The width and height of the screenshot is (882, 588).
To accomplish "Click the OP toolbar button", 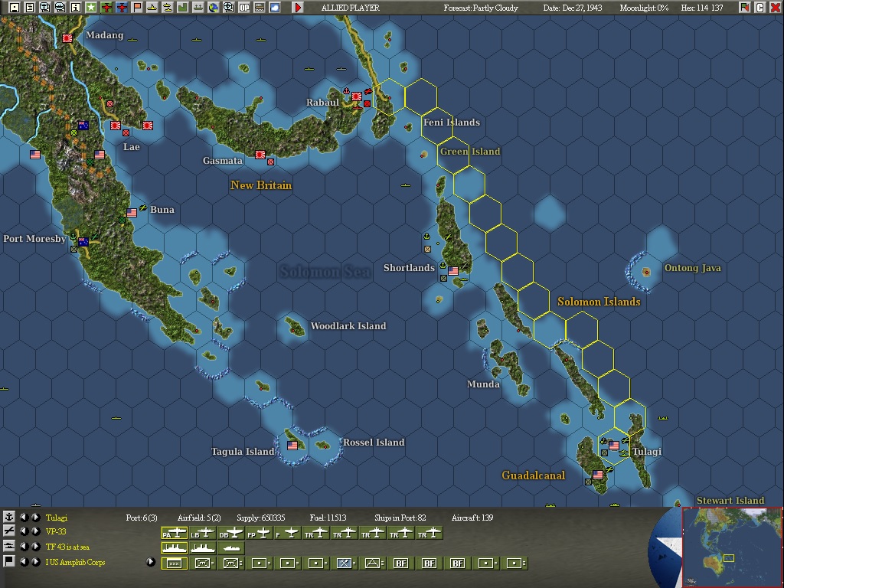I will [244, 8].
